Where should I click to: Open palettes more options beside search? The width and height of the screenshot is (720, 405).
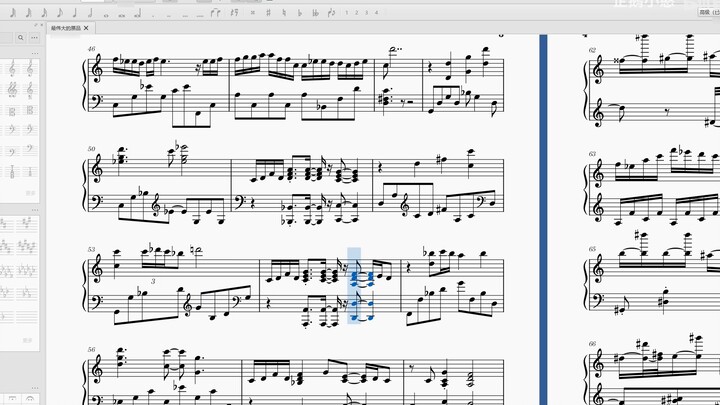(34, 38)
